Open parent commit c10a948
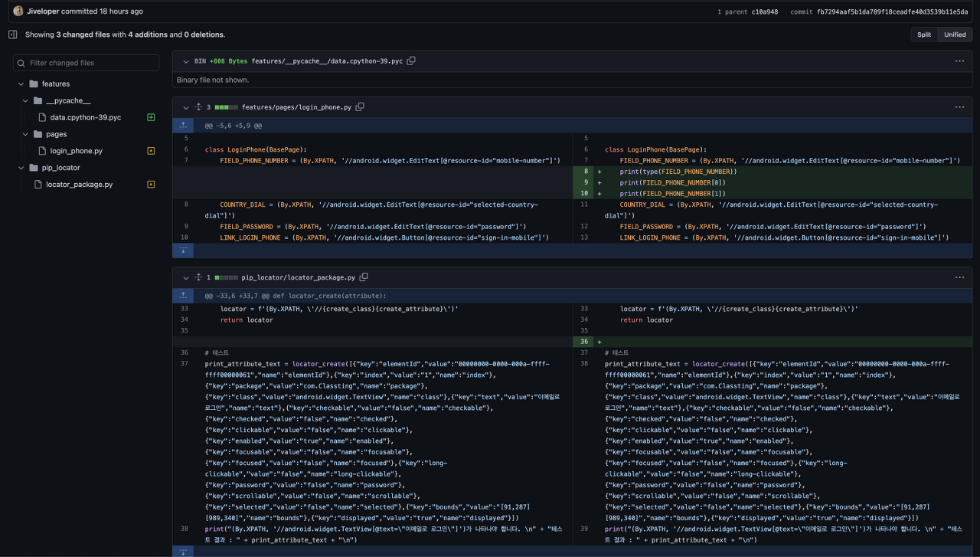The height and width of the screenshot is (557, 980). 764,11
